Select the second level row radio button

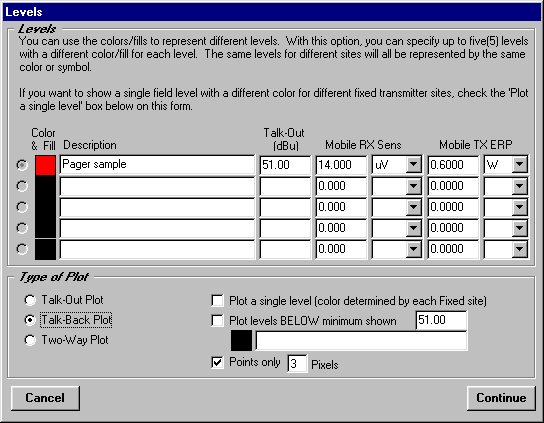[22, 186]
